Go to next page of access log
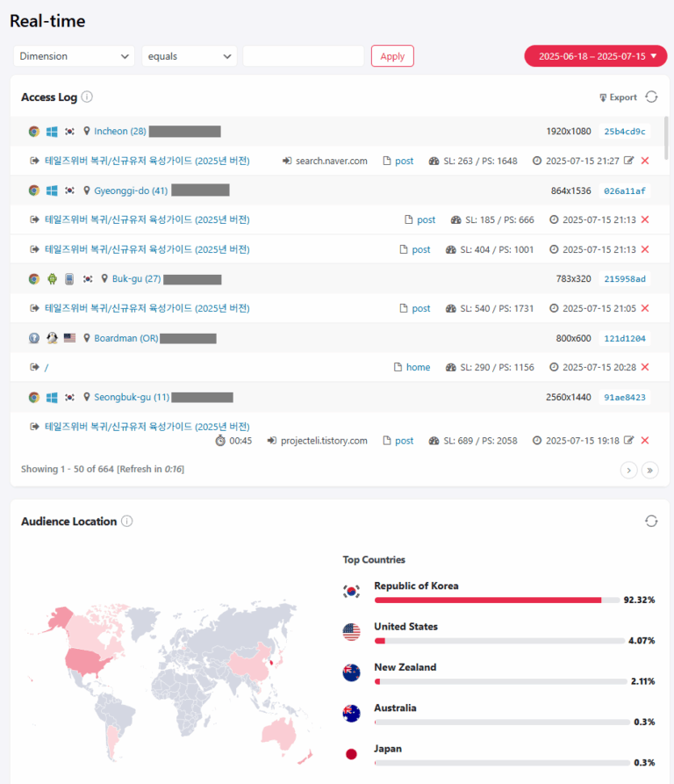This screenshot has height=784, width=674. tap(628, 470)
